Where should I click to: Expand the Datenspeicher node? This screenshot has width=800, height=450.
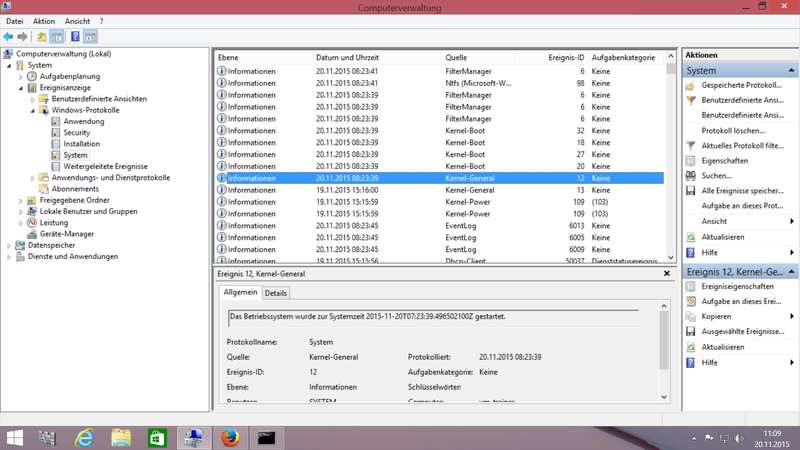coord(9,245)
